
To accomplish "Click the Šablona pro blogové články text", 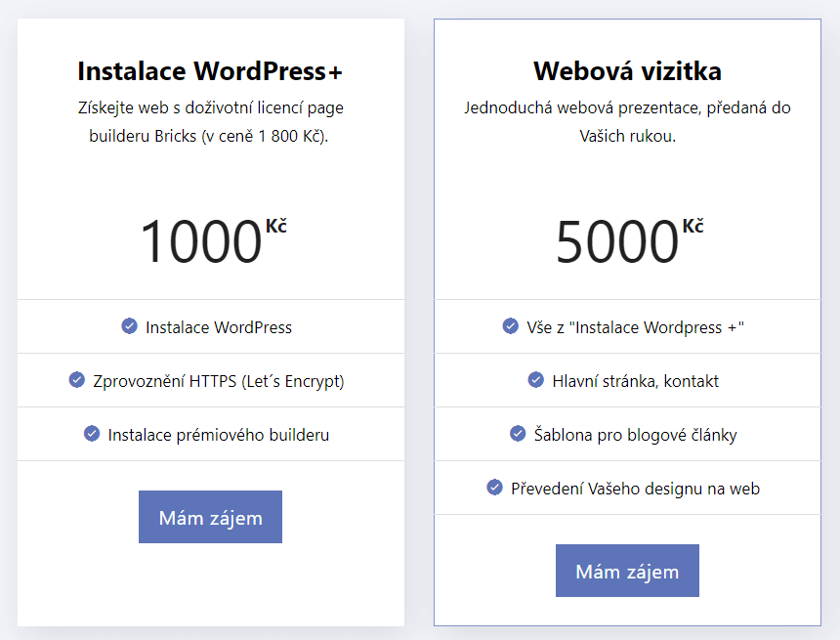I will [x=635, y=435].
